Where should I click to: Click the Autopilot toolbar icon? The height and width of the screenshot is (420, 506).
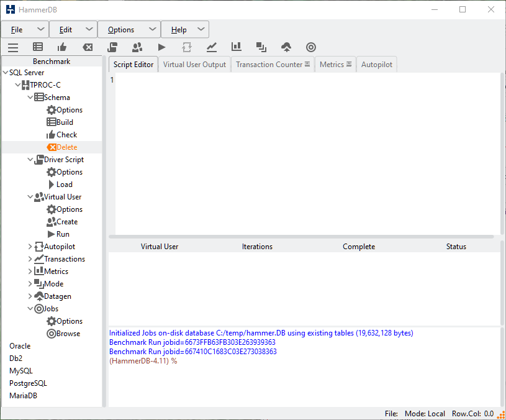click(187, 47)
